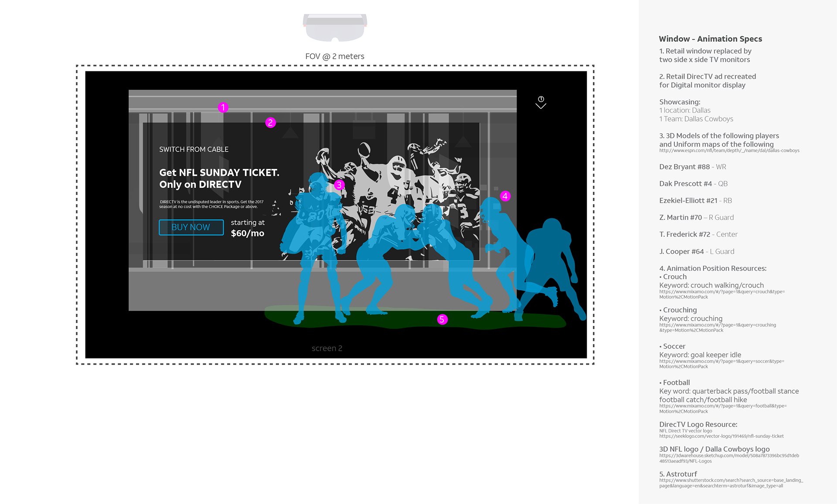
Task: Click '3D NFL logo / Dalla Cowboys logo' heading
Action: pyautogui.click(x=714, y=449)
